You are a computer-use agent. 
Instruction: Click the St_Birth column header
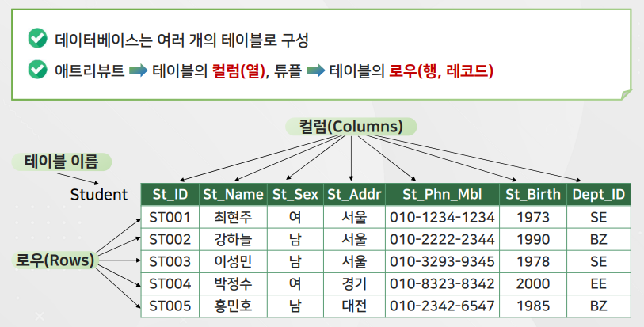click(x=533, y=194)
